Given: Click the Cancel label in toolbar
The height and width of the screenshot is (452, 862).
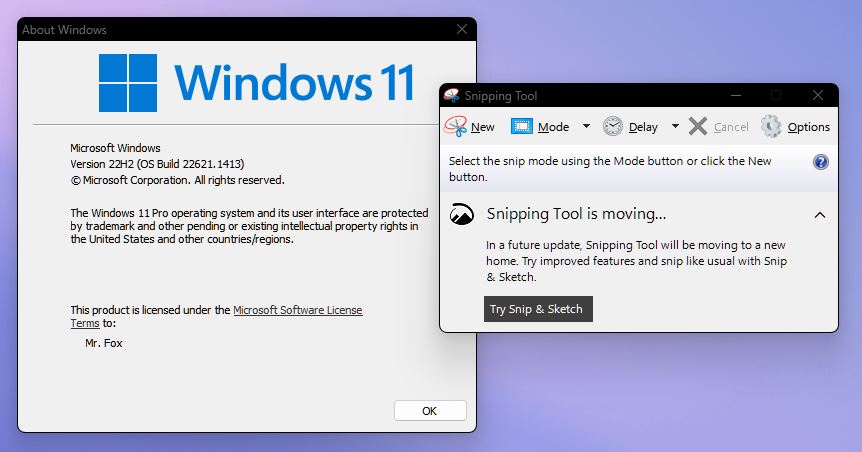Looking at the screenshot, I should pos(731,127).
